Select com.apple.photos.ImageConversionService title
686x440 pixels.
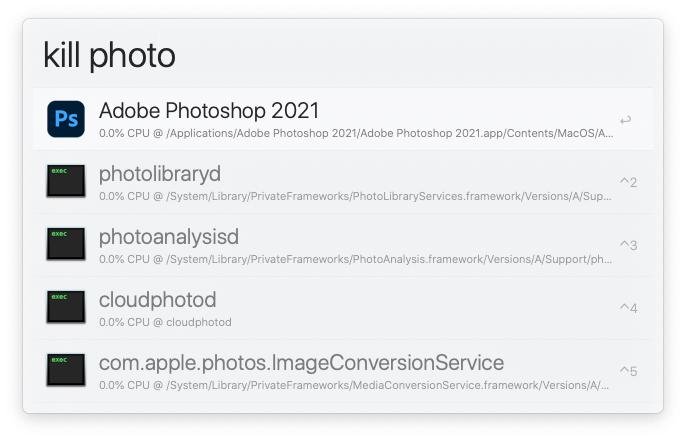[301, 362]
